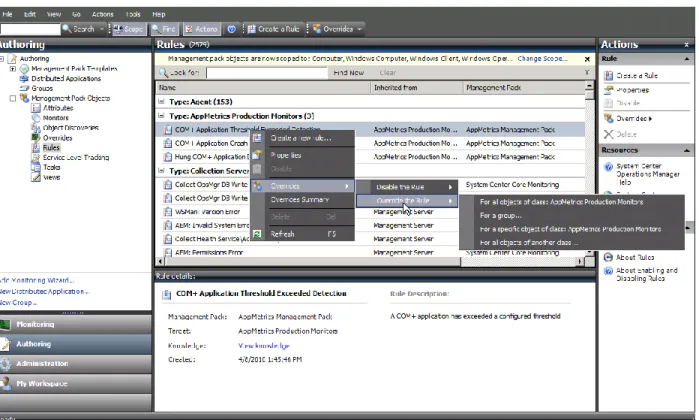The image size is (699, 420).
Task: Open Override the Rule submenu
Action: (407, 201)
